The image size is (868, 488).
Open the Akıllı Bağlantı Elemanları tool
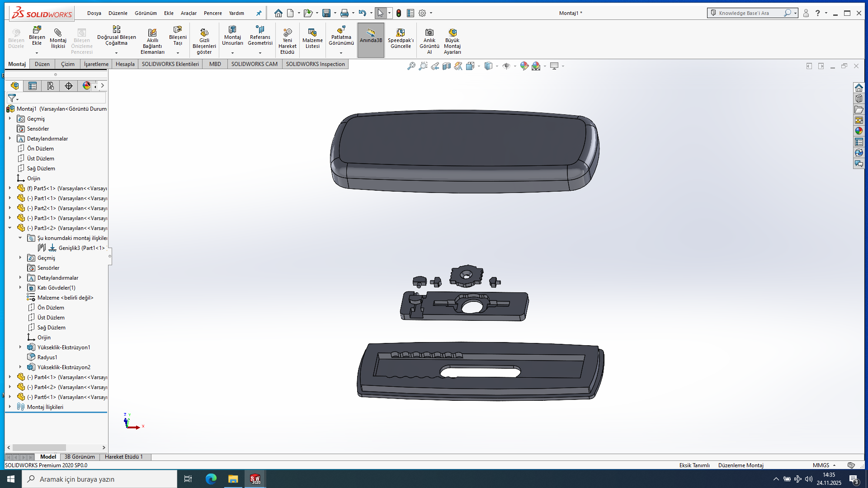pos(152,33)
